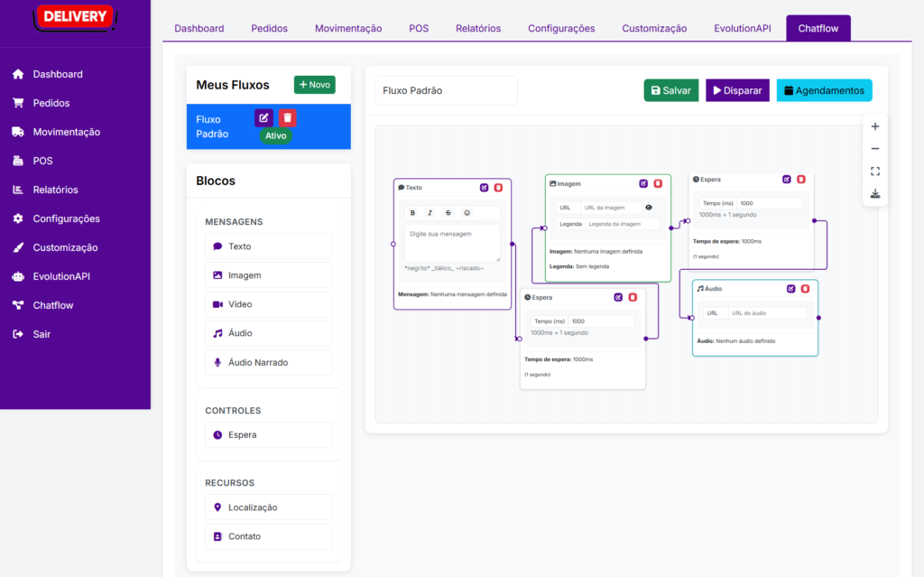Screen dimensions: 924x577
Task: Save the flow with the Salvar button
Action: pos(670,90)
